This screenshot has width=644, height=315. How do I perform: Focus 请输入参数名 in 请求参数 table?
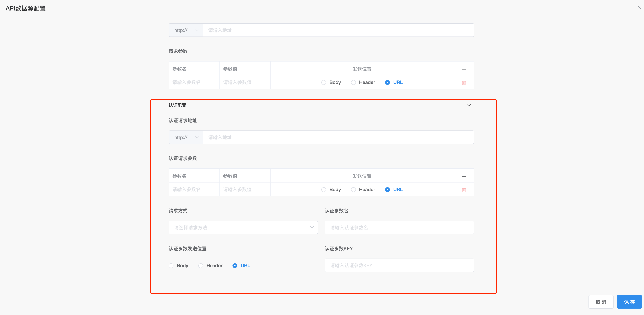pyautogui.click(x=194, y=82)
